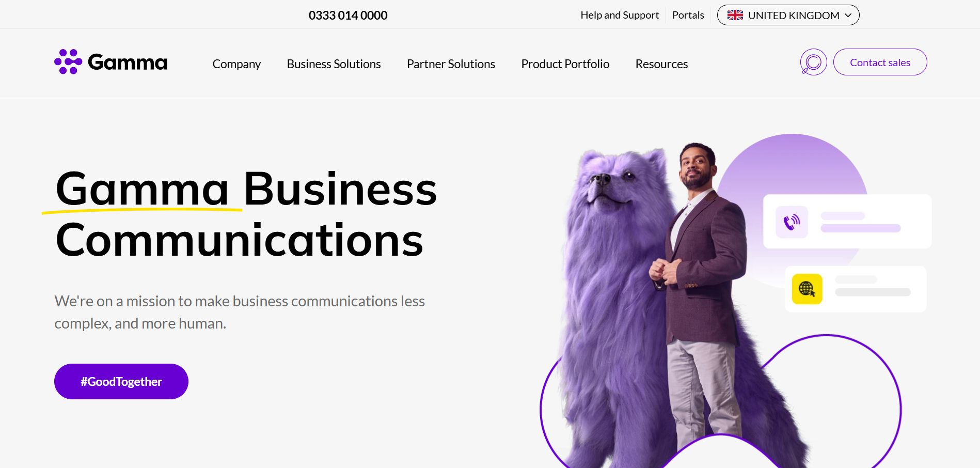Click the Gamma purple dots logo
The height and width of the screenshot is (468, 980).
coord(68,62)
